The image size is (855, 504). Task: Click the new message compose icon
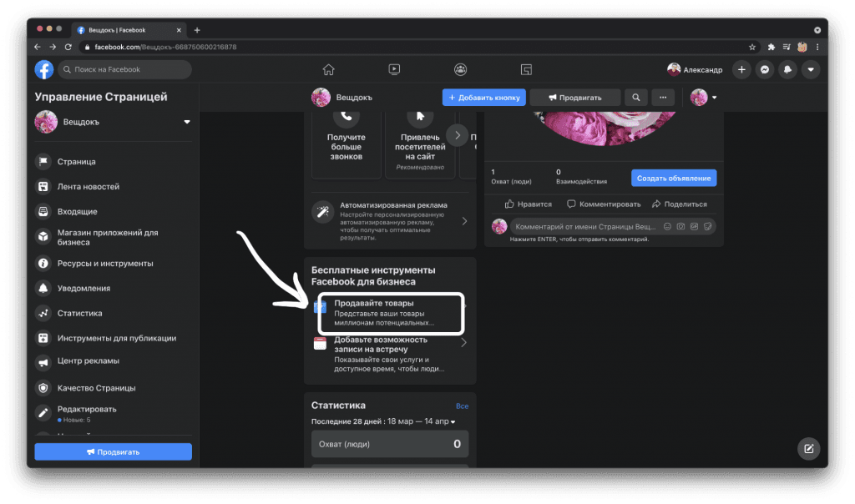(808, 448)
